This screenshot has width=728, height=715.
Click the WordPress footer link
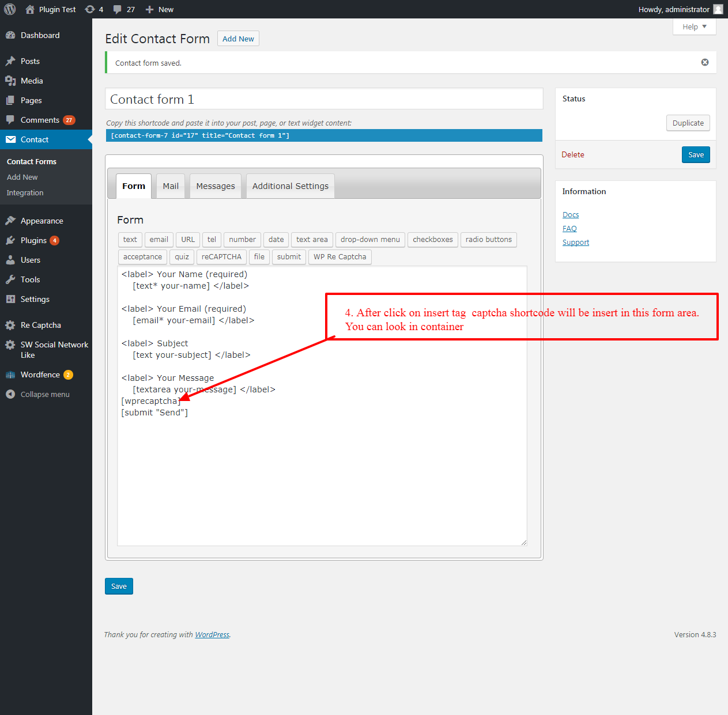pos(212,634)
